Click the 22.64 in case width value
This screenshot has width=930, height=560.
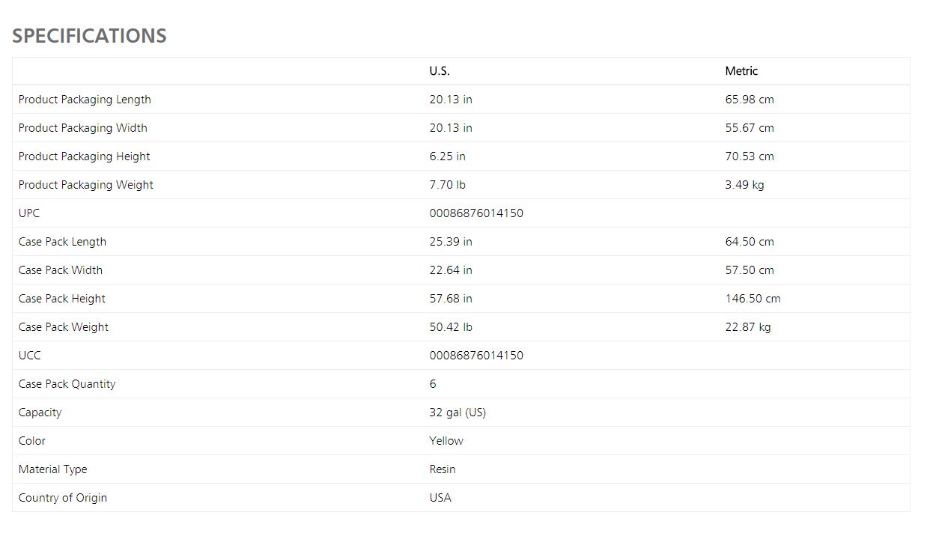pos(451,270)
